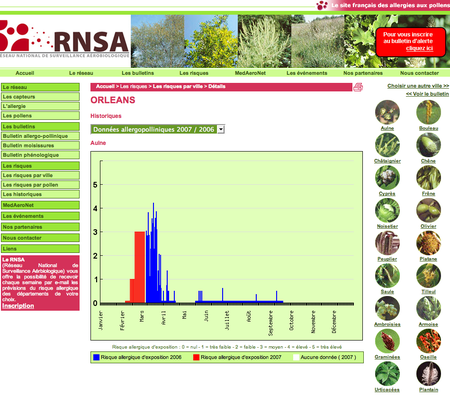Click the ORLEANS city heading
450x395 pixels.
pos(113,100)
